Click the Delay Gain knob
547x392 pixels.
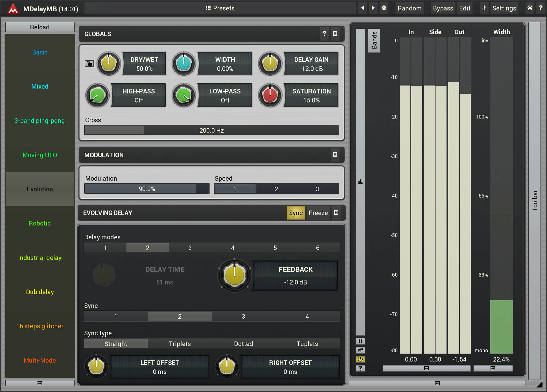(x=270, y=63)
